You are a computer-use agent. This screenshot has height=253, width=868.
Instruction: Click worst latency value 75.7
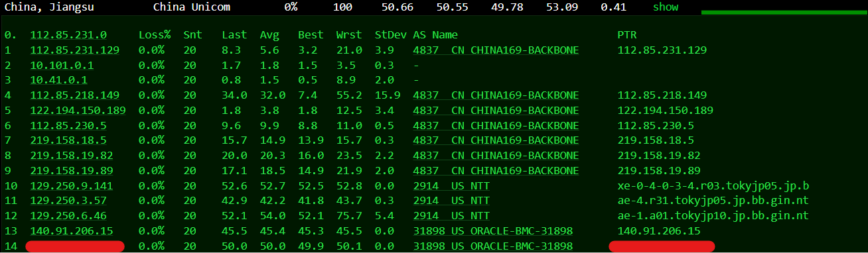[349, 217]
